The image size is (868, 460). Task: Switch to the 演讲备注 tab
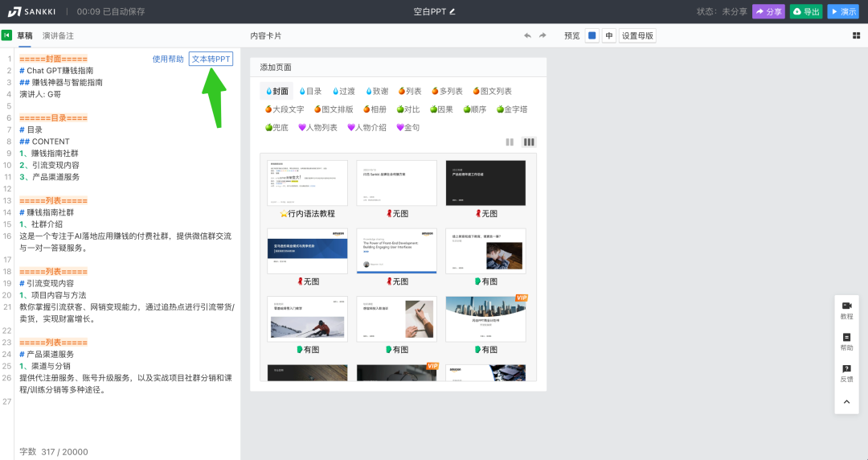pyautogui.click(x=58, y=35)
